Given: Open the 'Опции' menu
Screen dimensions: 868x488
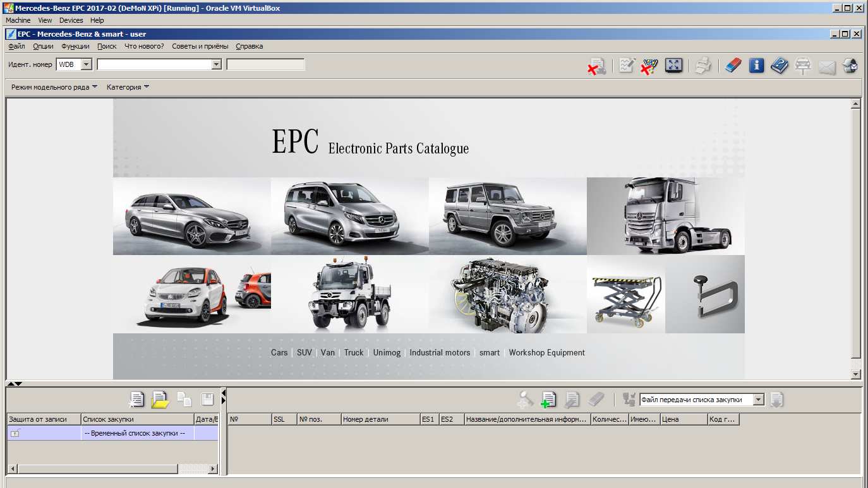Looking at the screenshot, I should tap(44, 46).
